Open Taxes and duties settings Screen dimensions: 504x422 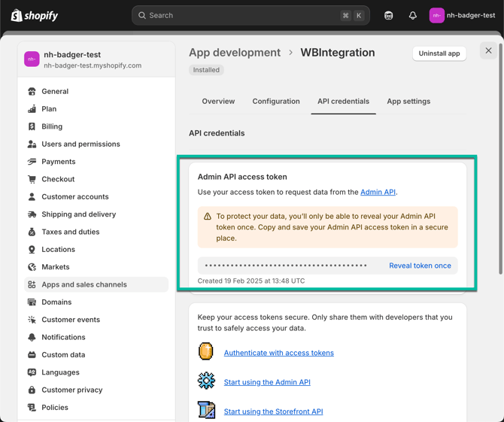pyautogui.click(x=71, y=232)
